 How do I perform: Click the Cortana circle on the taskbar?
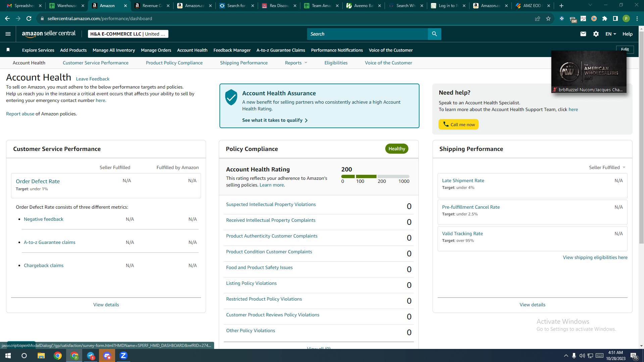tap(24, 356)
